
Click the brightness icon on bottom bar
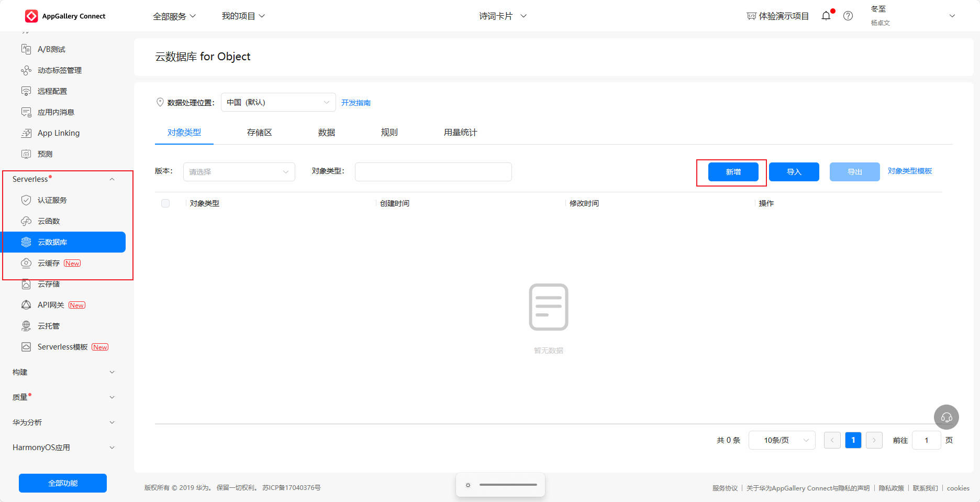click(x=468, y=485)
